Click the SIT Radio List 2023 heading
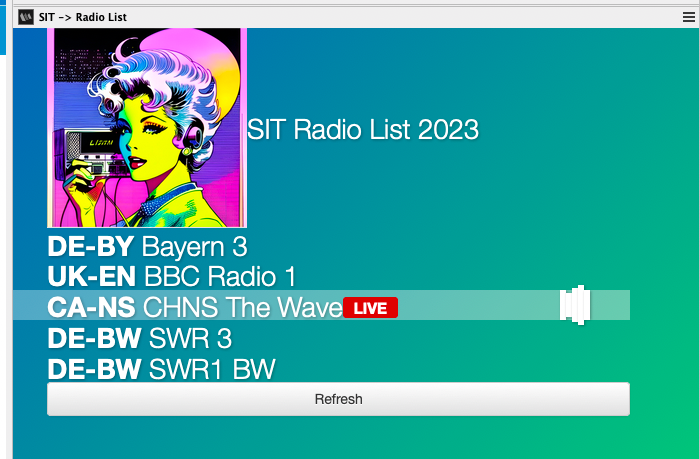The width and height of the screenshot is (700, 459). (x=363, y=130)
